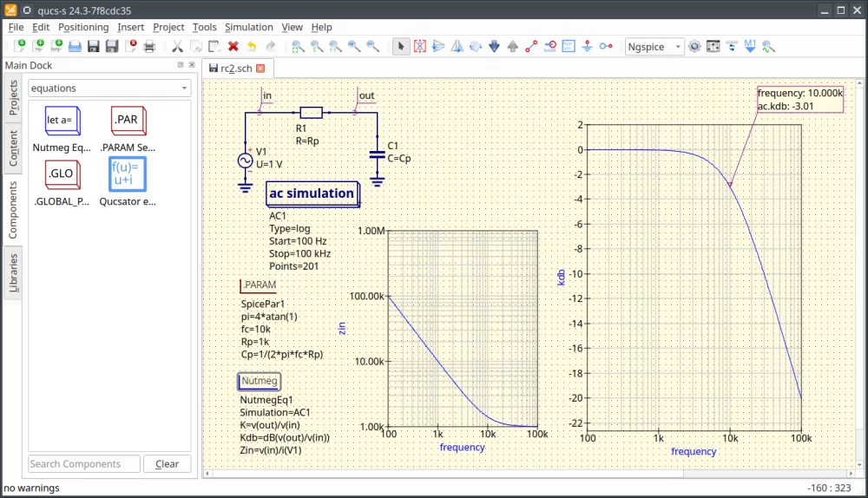This screenshot has height=498, width=868.
Task: Expand the equations category combo box
Action: [109, 88]
